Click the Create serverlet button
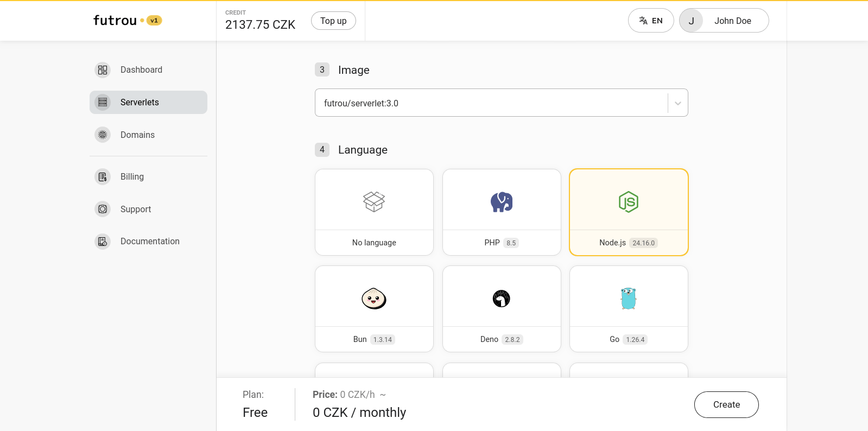The height and width of the screenshot is (431, 868). tap(726, 404)
